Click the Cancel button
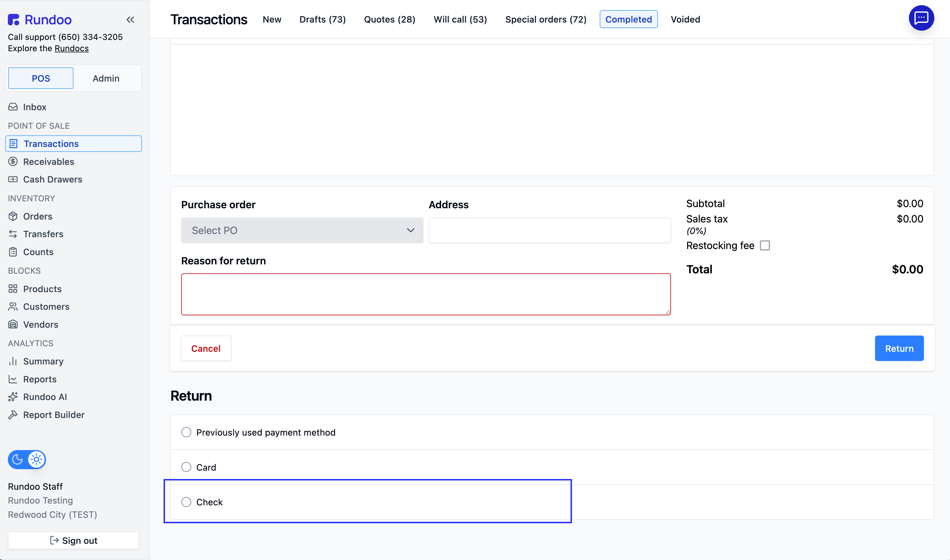Viewport: 950px width, 560px height. tap(206, 348)
